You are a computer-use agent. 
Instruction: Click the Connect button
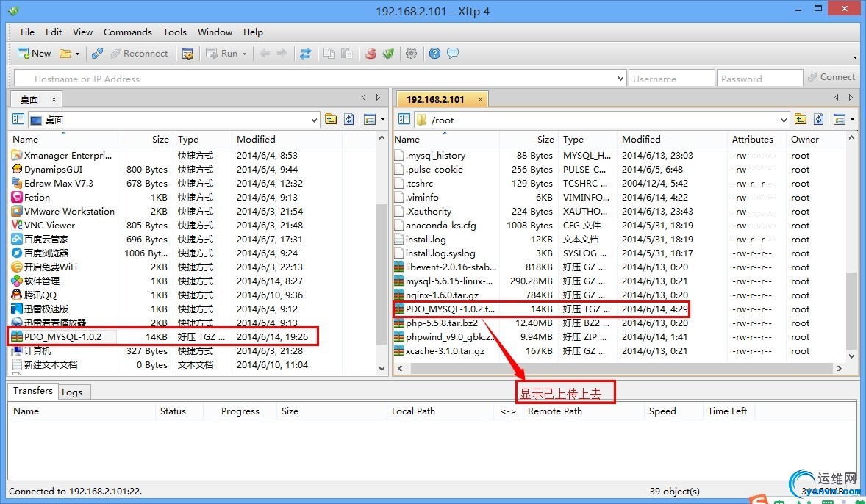pos(831,77)
